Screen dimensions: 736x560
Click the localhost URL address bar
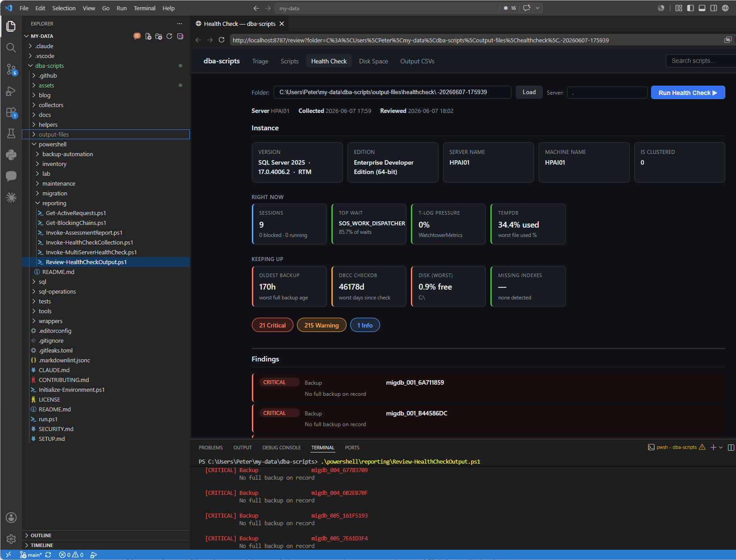[476, 40]
